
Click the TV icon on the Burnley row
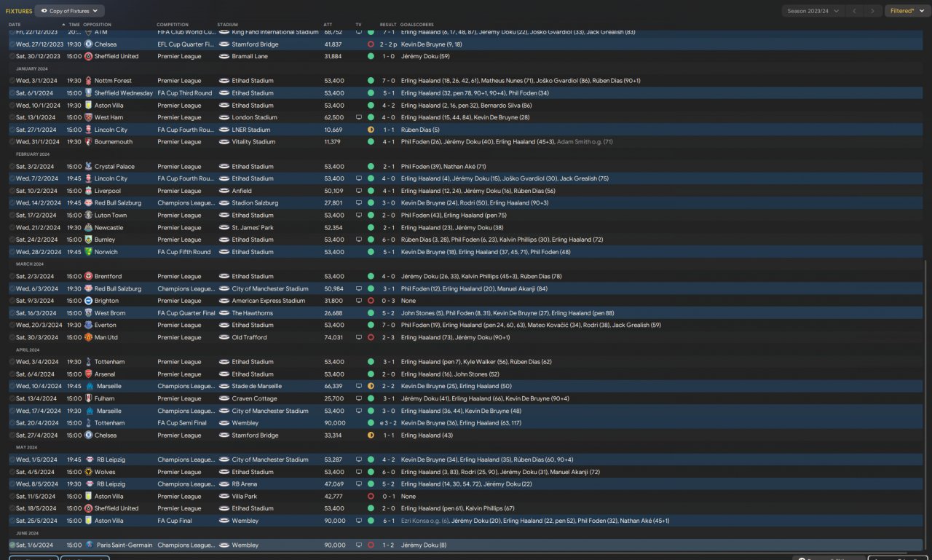pyautogui.click(x=358, y=240)
